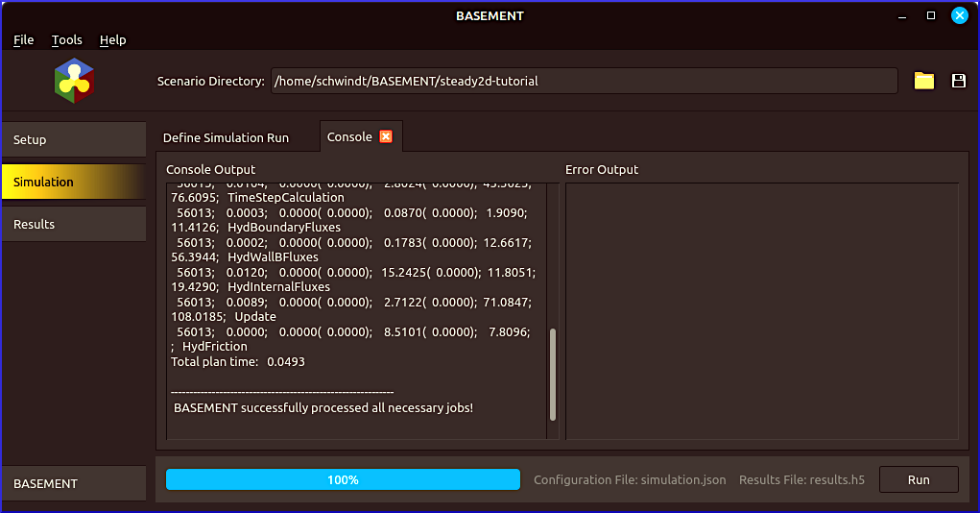Click inside the Error Output pane
Image resolution: width=980 pixels, height=513 pixels.
[x=761, y=310]
